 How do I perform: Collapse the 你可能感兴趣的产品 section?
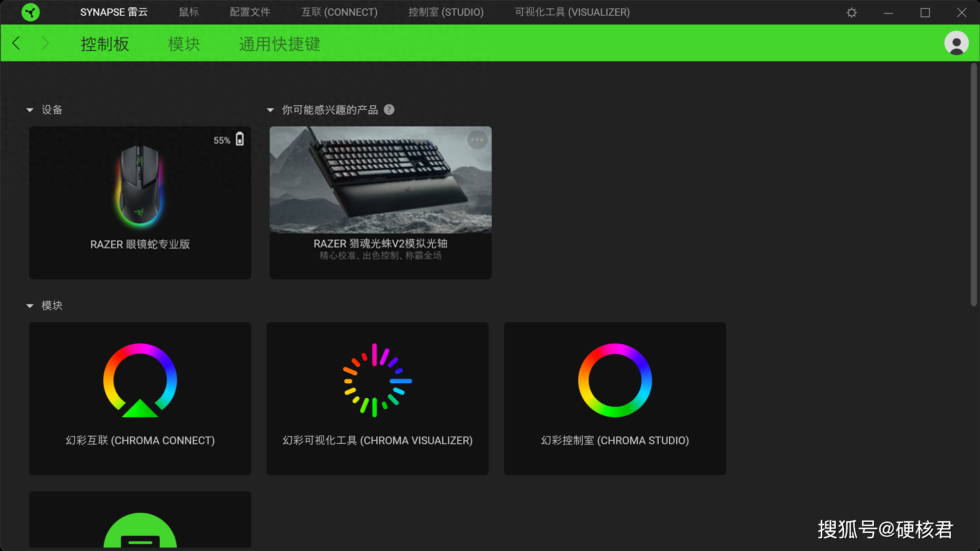[270, 110]
